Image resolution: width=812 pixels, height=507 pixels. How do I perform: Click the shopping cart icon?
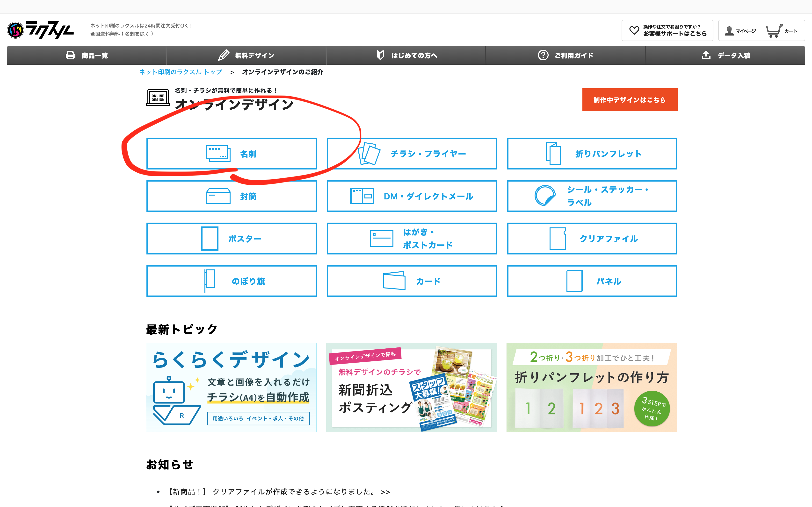(774, 31)
